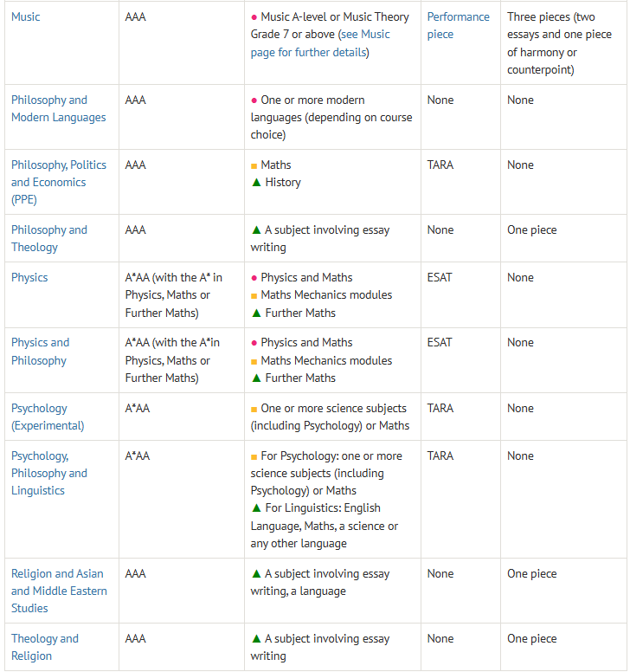630x672 pixels.
Task: Open the Music course link
Action: [25, 16]
